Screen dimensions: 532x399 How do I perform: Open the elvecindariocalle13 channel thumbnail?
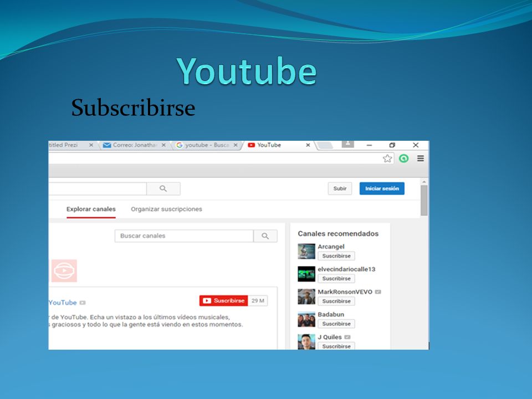306,274
